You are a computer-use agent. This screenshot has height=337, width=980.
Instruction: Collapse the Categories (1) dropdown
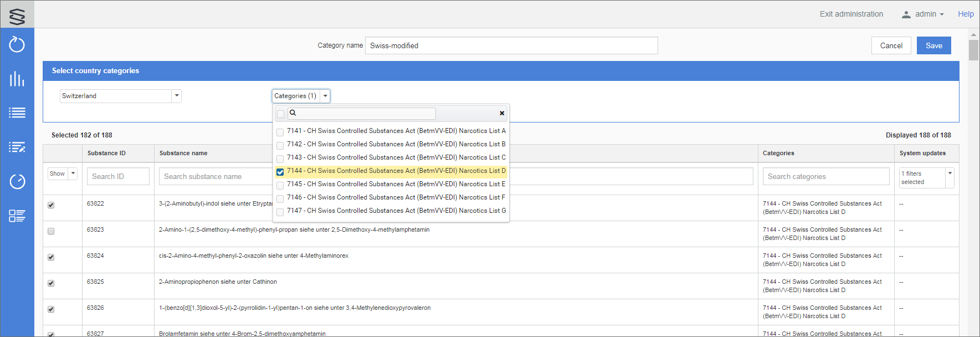(325, 96)
